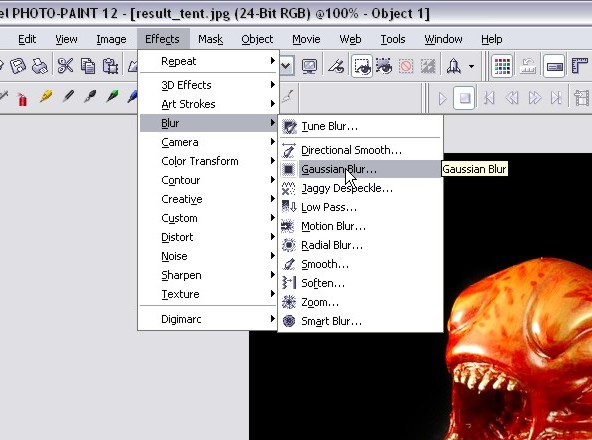Viewport: 592px width, 440px height.
Task: Select the yellow highlighter tool
Action: tap(46, 96)
